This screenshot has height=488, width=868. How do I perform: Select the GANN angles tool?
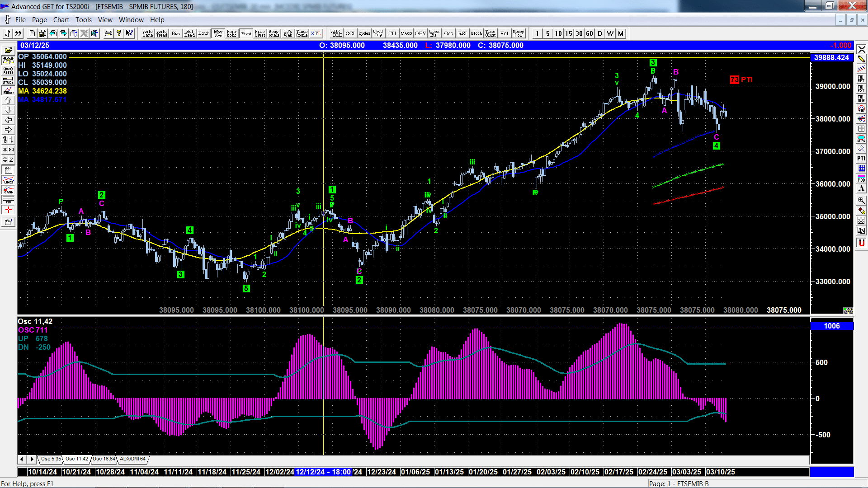8,190
